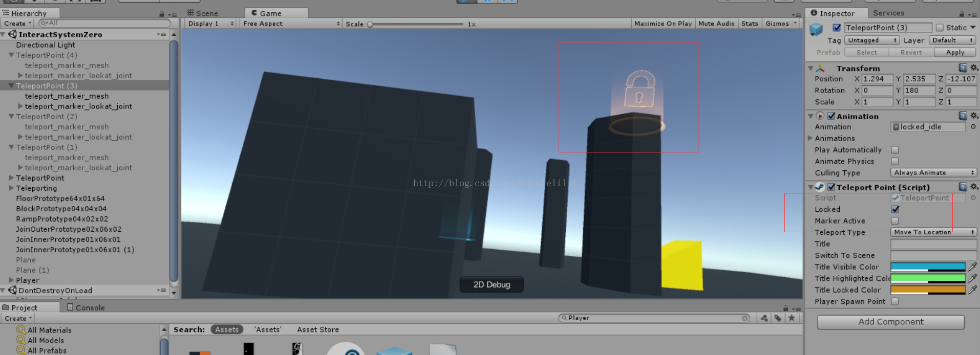
Task: Open the Free Aspect dropdown
Action: (291, 24)
